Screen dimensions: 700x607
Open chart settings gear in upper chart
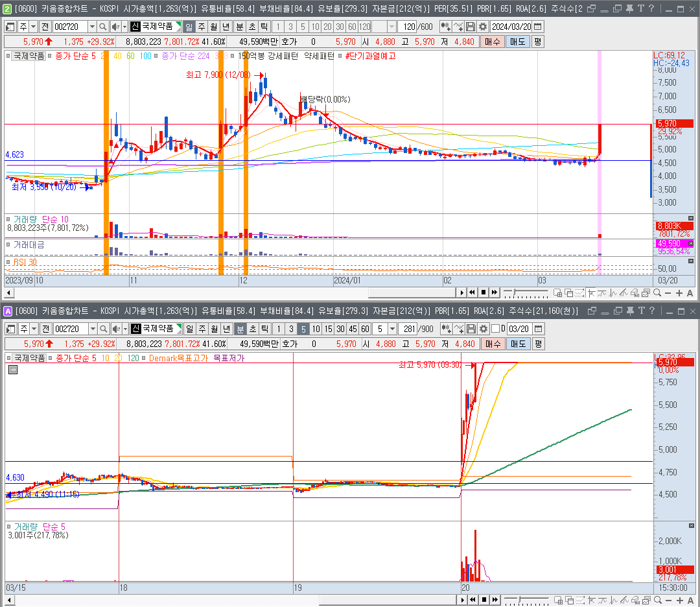(483, 27)
